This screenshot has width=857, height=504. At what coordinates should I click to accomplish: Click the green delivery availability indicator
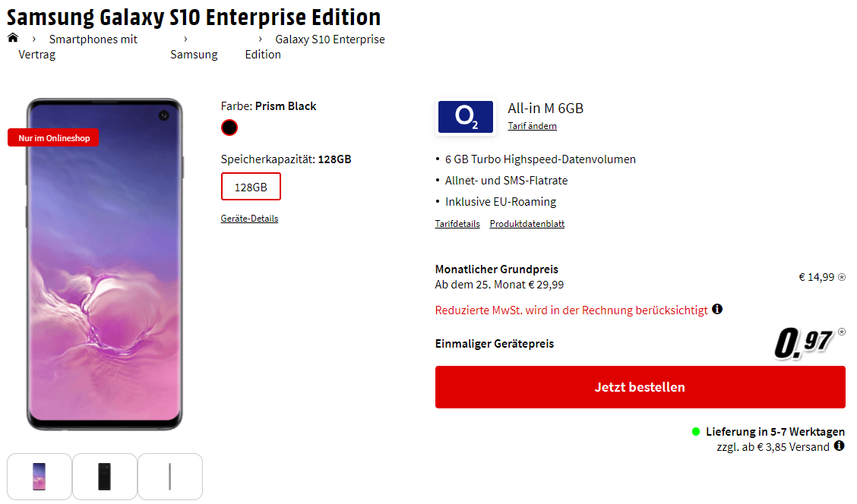pos(696,432)
